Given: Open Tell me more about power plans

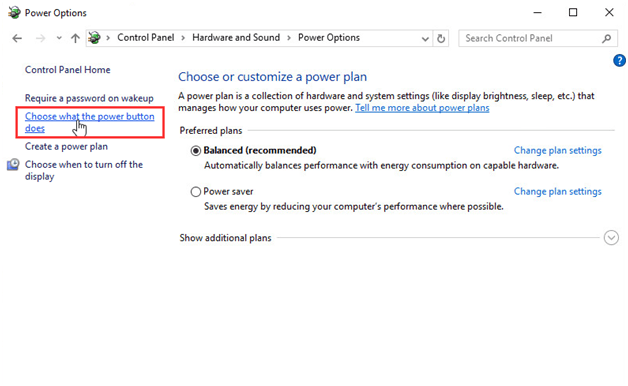Looking at the screenshot, I should [422, 108].
